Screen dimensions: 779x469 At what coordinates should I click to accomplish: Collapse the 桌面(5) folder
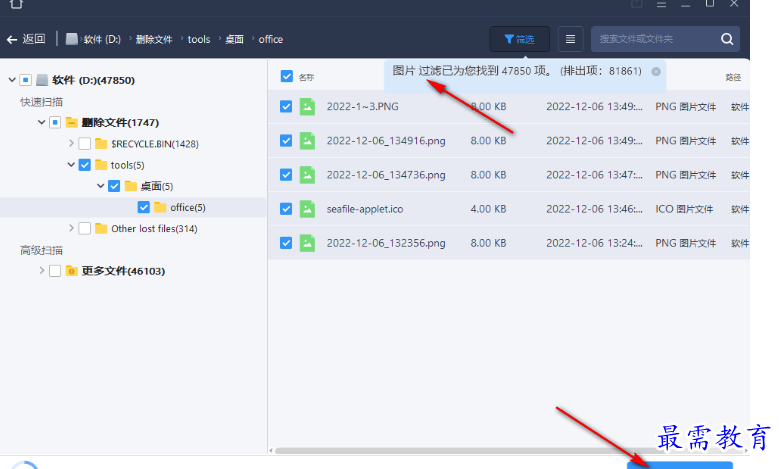(100, 186)
